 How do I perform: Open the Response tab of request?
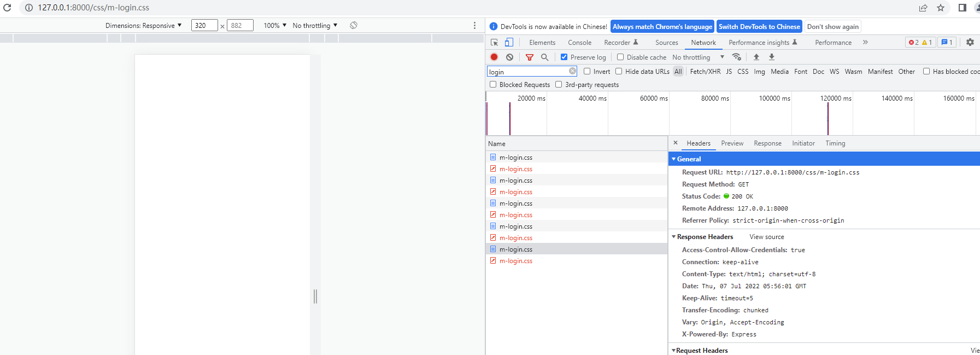pos(767,143)
